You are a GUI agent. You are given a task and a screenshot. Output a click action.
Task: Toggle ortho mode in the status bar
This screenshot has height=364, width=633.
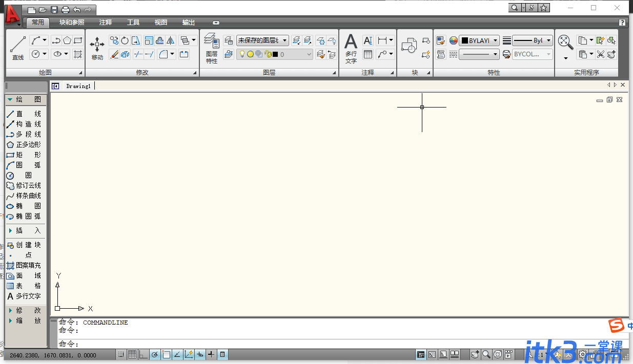143,354
